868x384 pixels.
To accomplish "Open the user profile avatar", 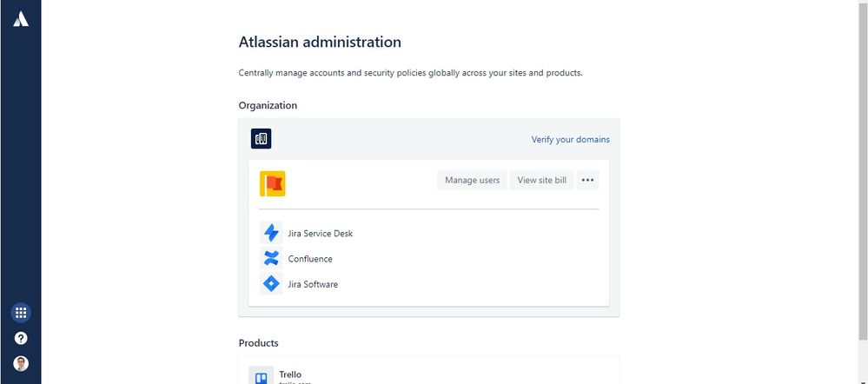I will (x=21, y=363).
